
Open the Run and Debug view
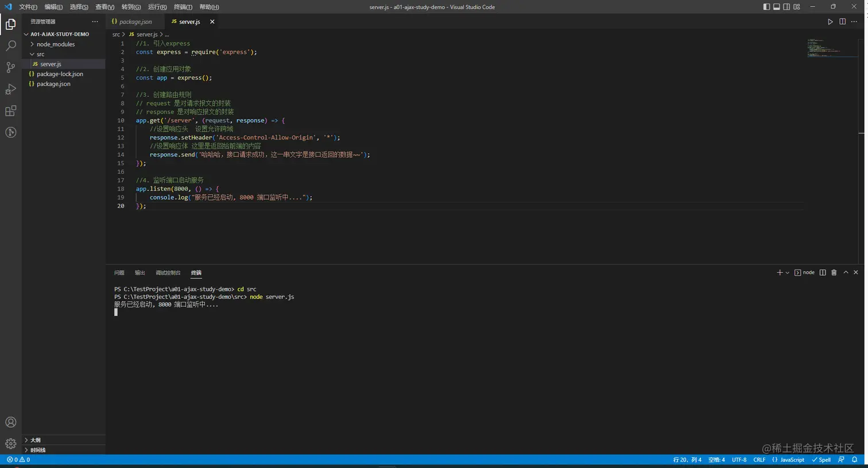pos(10,89)
